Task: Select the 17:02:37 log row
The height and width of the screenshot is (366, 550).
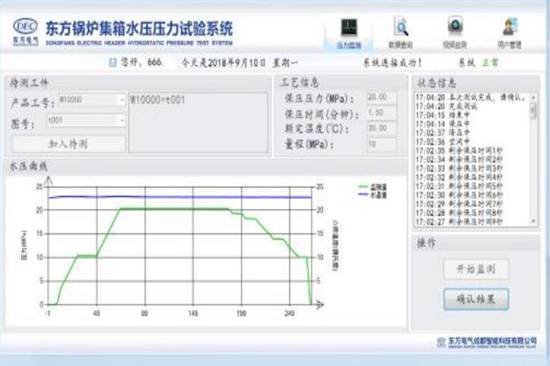Action: [442, 133]
